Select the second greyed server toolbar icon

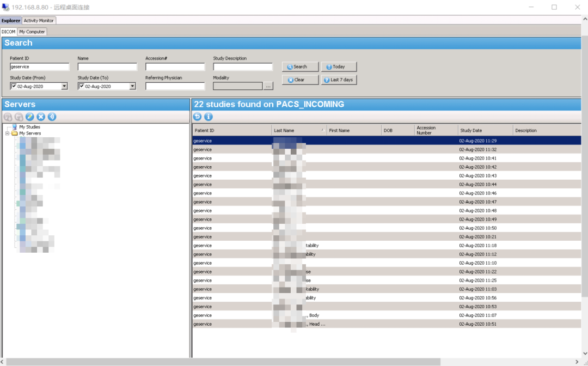click(19, 117)
